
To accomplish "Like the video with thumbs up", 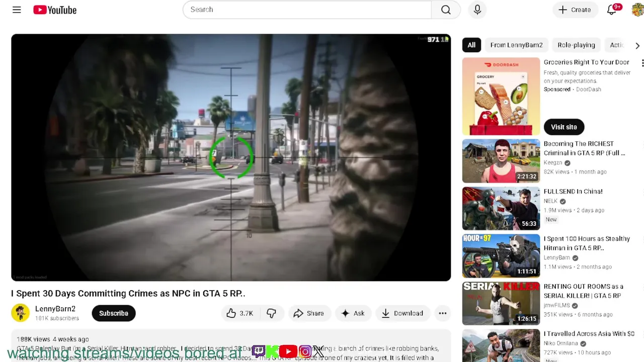I will [239, 313].
